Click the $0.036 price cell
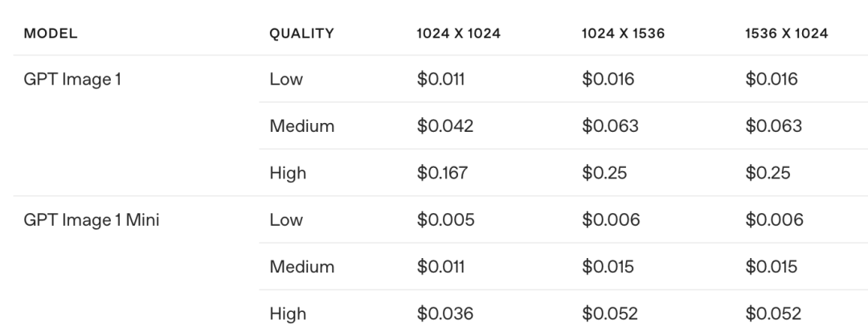The height and width of the screenshot is (336, 868). [445, 313]
